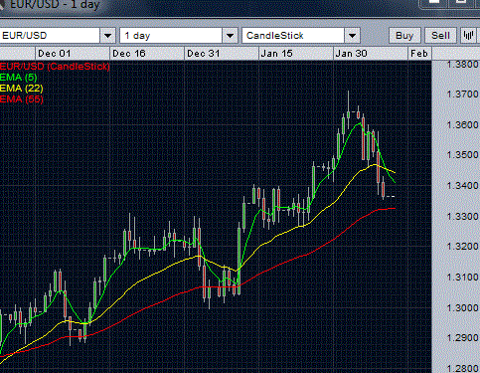The image size is (480, 373).
Task: Click the 1.3600 price axis label
Action: click(x=463, y=125)
